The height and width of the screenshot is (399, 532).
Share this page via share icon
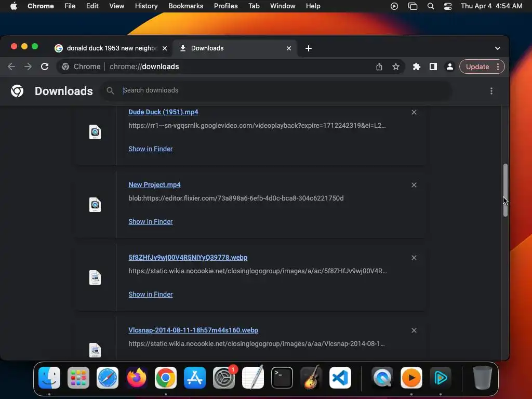point(379,66)
